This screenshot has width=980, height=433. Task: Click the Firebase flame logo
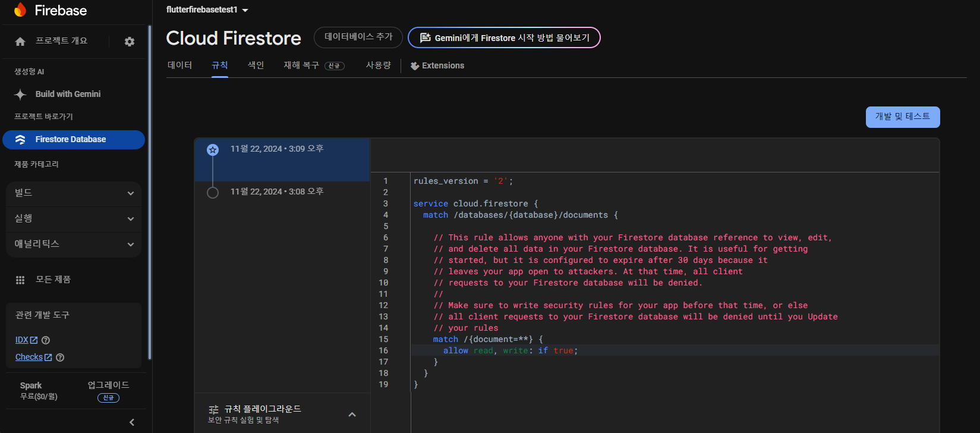[x=20, y=10]
